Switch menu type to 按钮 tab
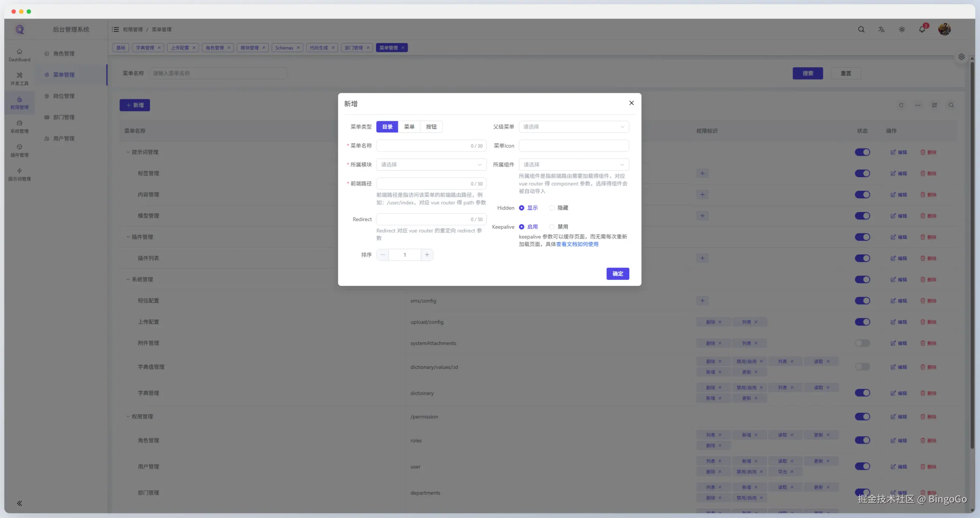 (x=431, y=127)
